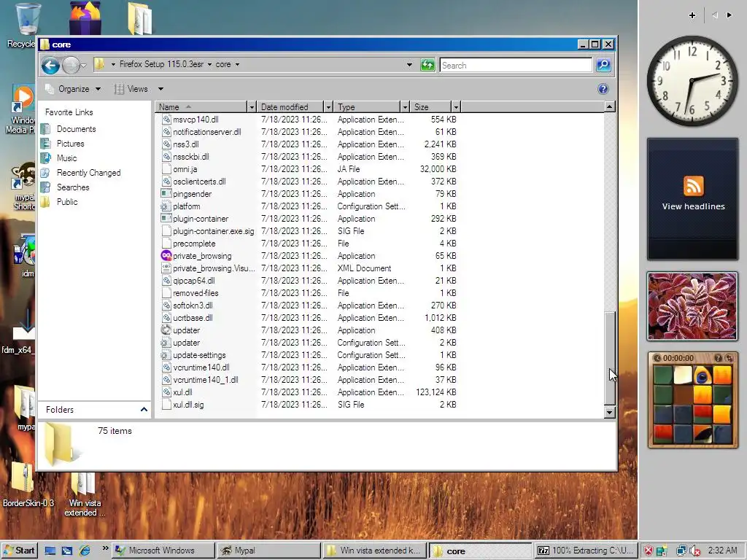The height and width of the screenshot is (560, 747).
Task: Select the file plugin-container.exe.sig
Action: pyautogui.click(x=214, y=231)
